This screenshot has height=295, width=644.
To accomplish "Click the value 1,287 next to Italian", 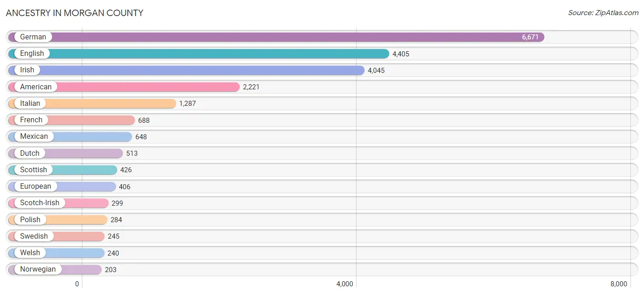I will point(187,104).
